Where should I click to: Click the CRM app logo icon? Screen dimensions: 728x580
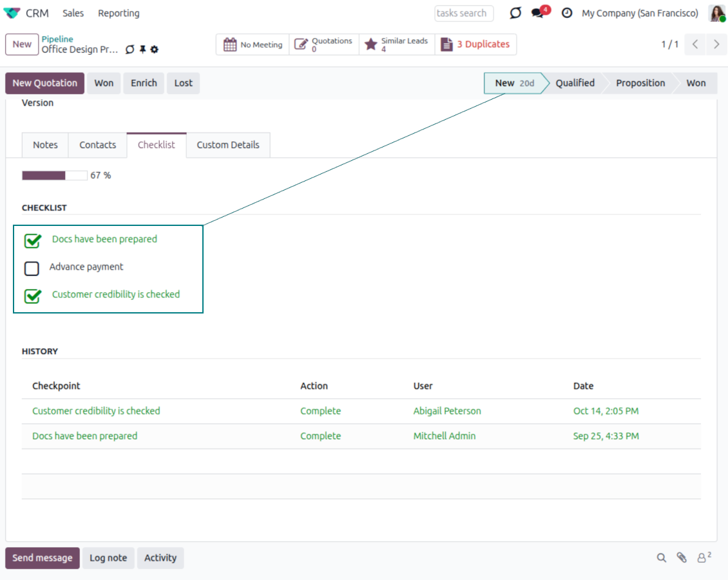12,13
